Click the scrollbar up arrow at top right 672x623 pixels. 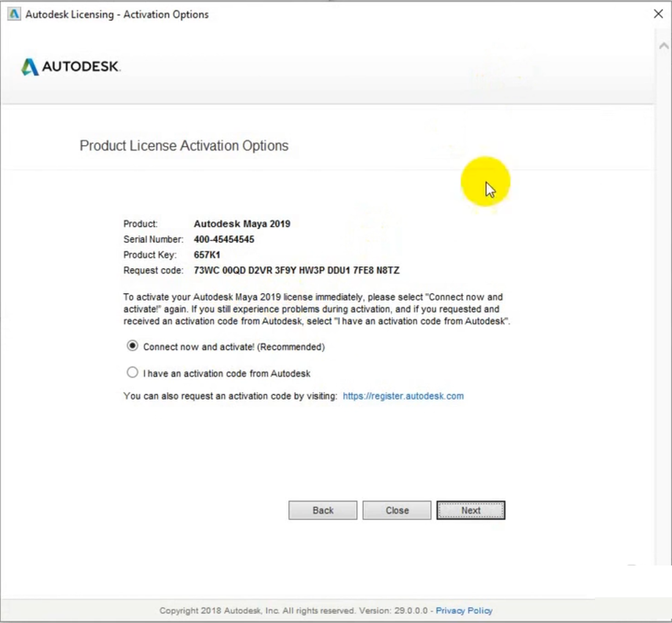click(663, 46)
